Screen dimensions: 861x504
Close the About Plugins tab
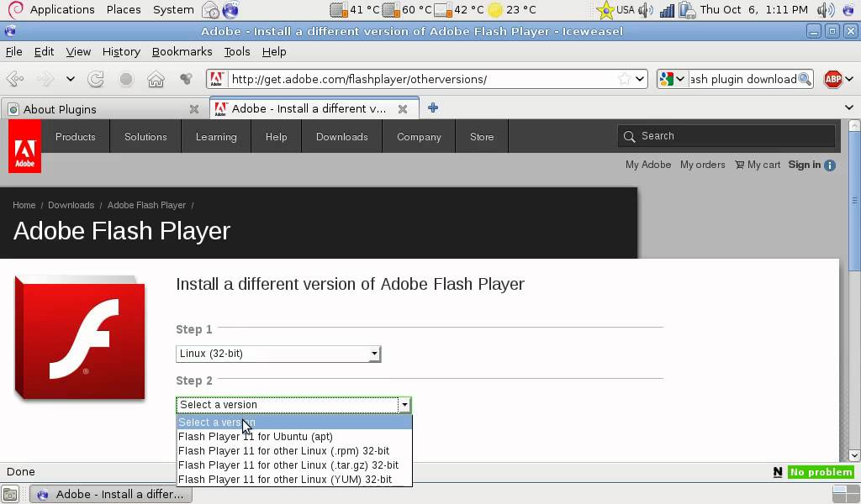click(x=194, y=109)
